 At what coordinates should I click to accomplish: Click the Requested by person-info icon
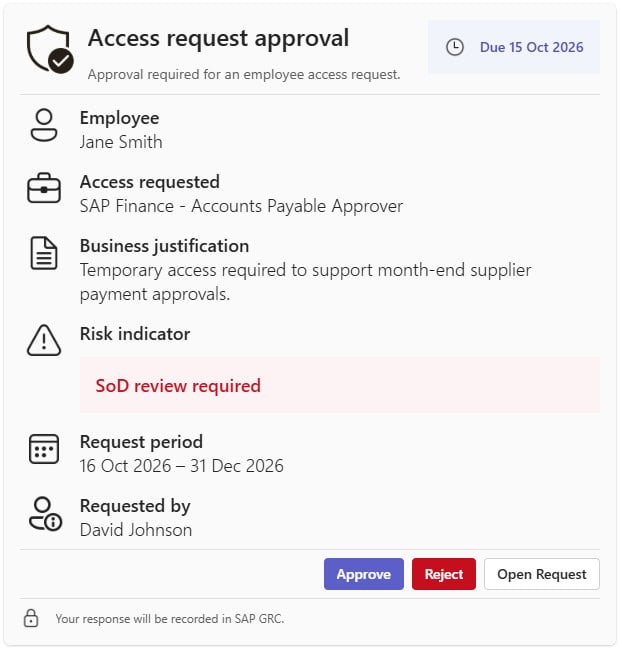point(45,514)
